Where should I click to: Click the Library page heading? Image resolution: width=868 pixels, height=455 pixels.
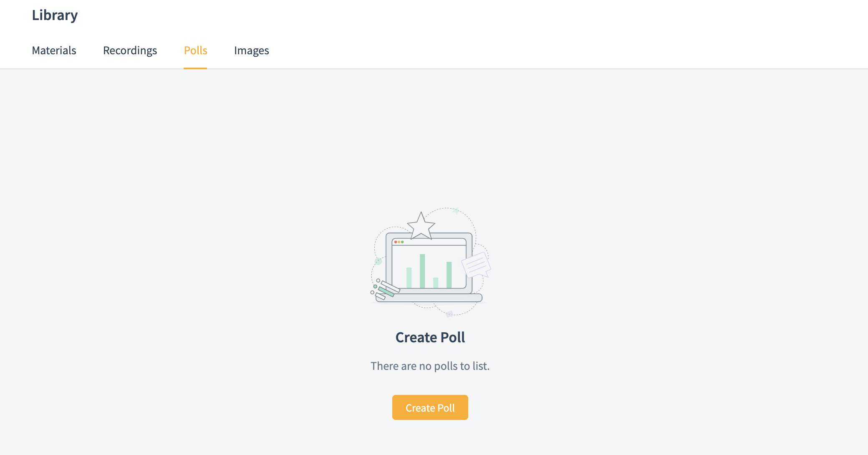(55, 15)
